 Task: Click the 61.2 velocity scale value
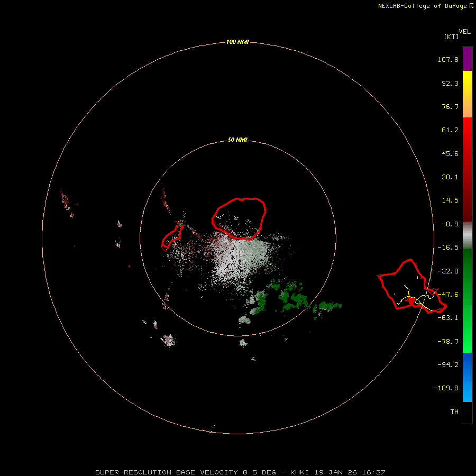(x=450, y=130)
